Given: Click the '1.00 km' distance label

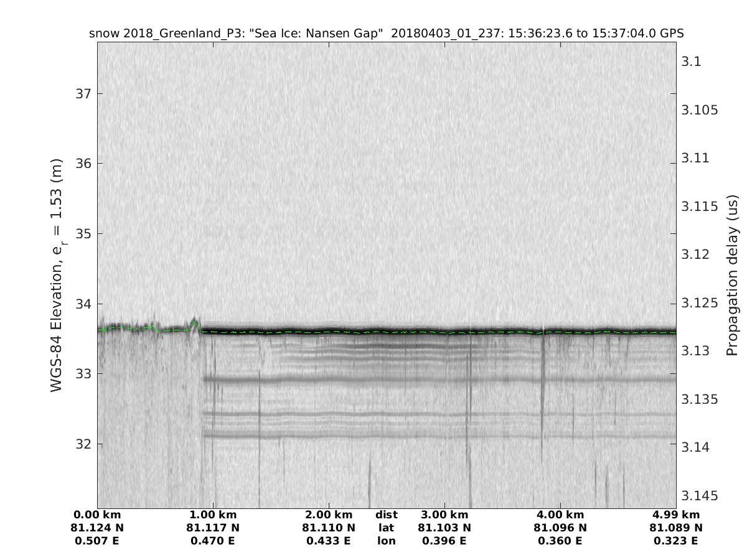Looking at the screenshot, I should click(x=213, y=515).
